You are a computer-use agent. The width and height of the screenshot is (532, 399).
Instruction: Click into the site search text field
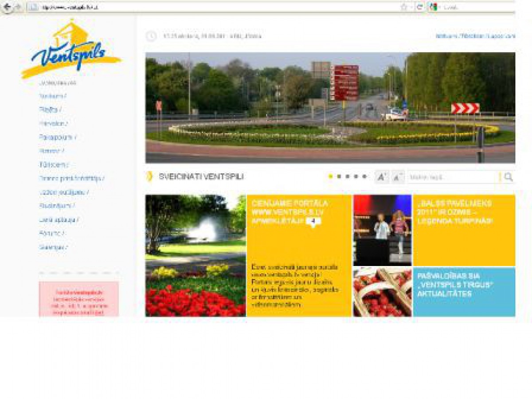pyautogui.click(x=452, y=177)
